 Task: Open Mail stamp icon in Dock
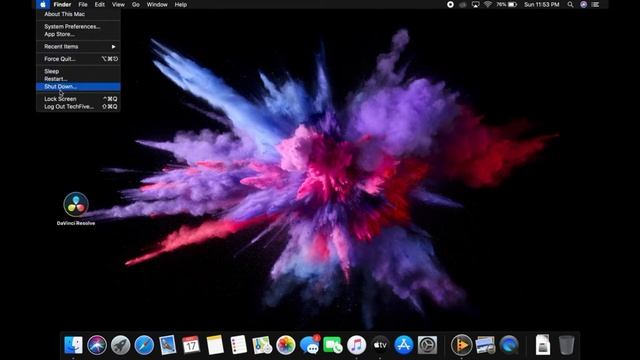pyautogui.click(x=167, y=345)
